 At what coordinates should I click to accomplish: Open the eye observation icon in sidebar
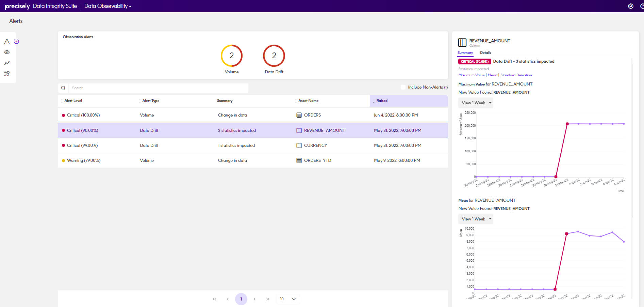tap(7, 52)
